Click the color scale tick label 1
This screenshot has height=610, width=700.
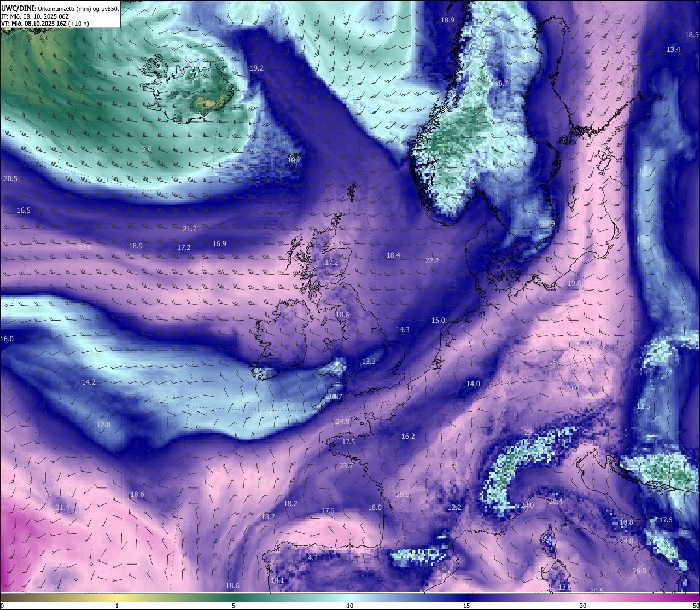[117, 606]
